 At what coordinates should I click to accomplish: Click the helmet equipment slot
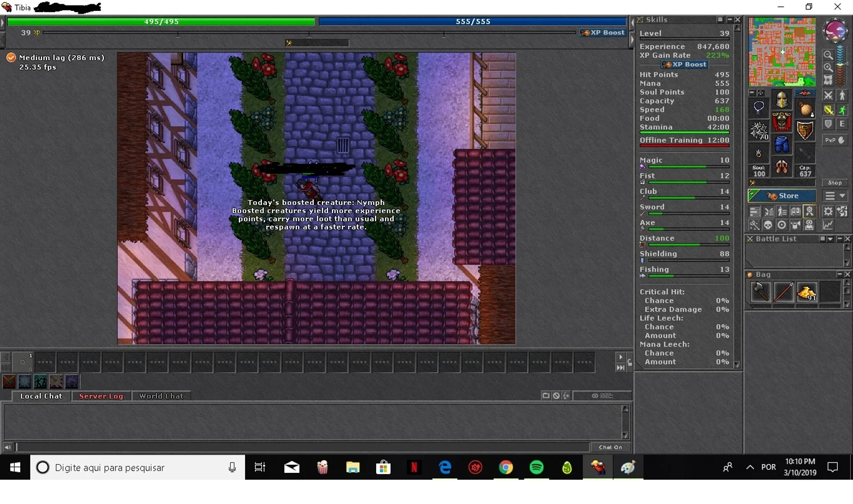click(x=782, y=100)
